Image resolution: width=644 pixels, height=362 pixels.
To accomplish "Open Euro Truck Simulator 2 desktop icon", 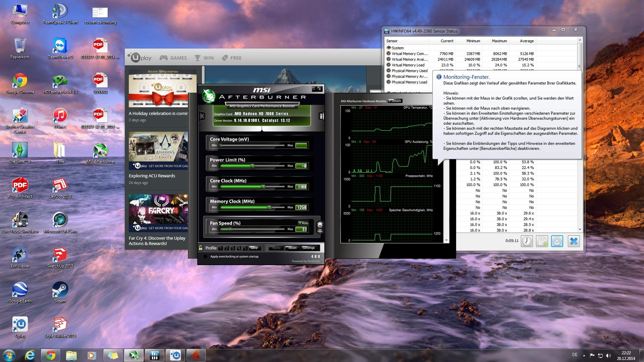I will coord(20,225).
